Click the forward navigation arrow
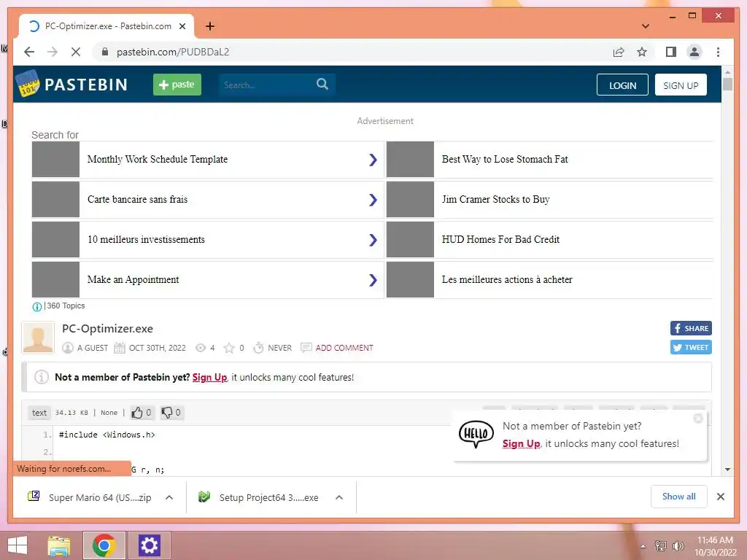747x560 pixels. tap(53, 52)
